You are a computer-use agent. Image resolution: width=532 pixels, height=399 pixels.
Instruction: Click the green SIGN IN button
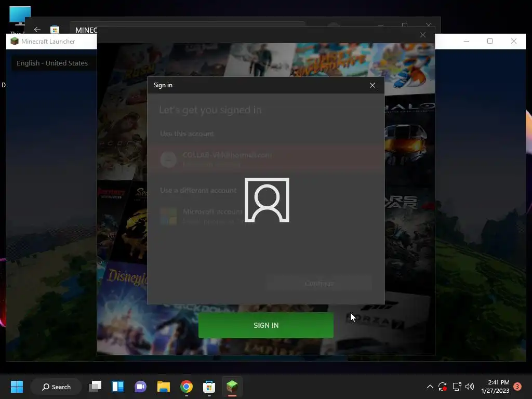[x=265, y=325]
